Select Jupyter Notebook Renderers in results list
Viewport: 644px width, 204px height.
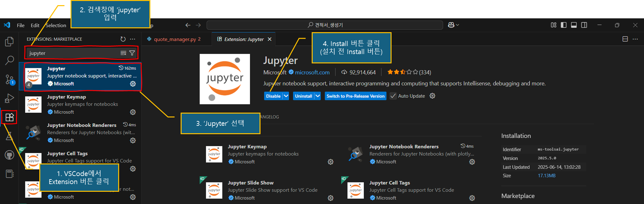tap(80, 133)
